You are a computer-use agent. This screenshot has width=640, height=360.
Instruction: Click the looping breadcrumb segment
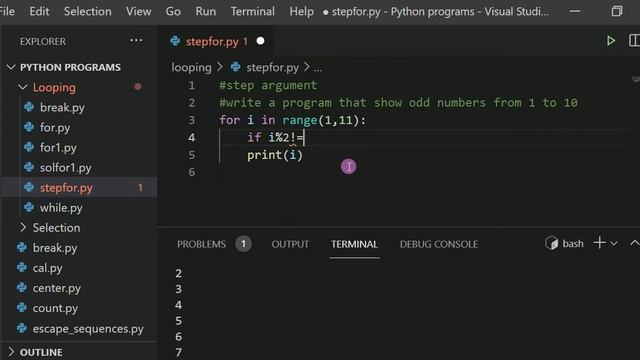(191, 67)
